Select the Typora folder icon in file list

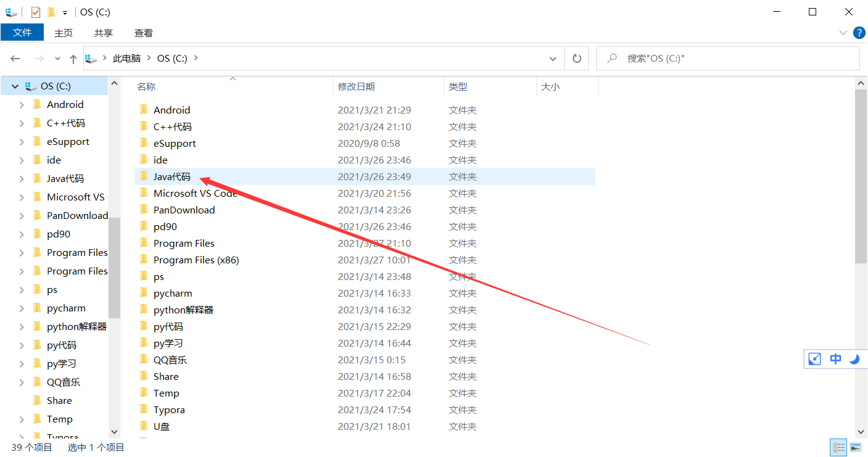pos(144,410)
